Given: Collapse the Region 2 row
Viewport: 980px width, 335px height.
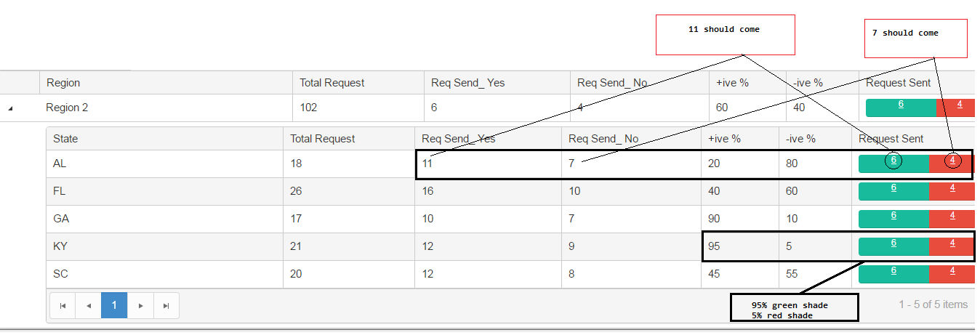Looking at the screenshot, I should [10, 108].
